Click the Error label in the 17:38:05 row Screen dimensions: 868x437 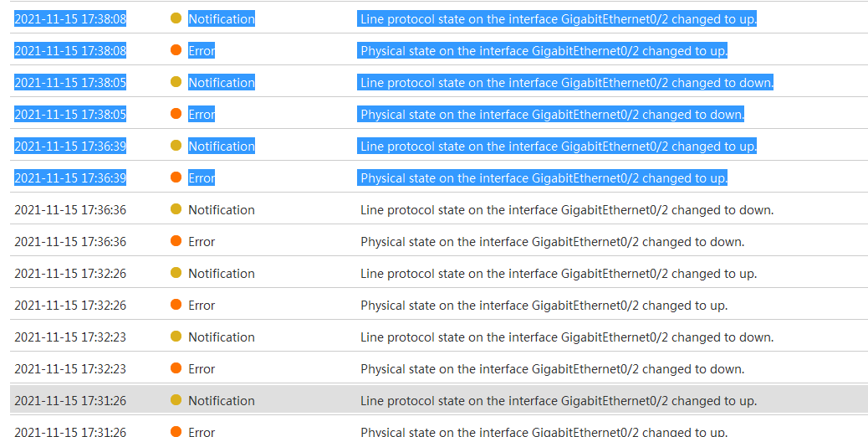point(202,114)
